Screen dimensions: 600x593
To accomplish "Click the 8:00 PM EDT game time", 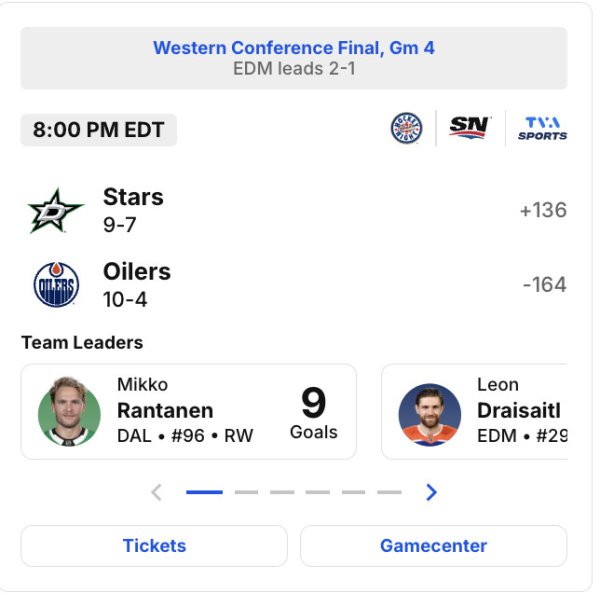I will pyautogui.click(x=98, y=130).
